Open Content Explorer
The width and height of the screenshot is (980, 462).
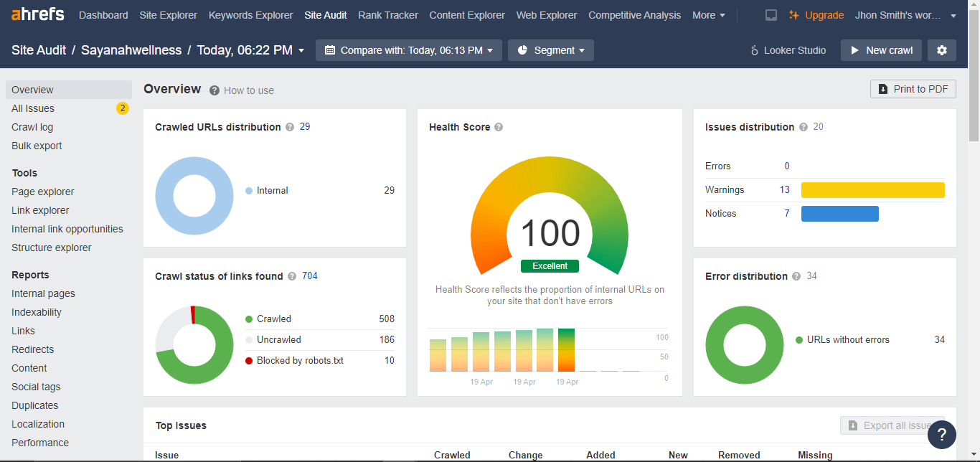point(467,15)
